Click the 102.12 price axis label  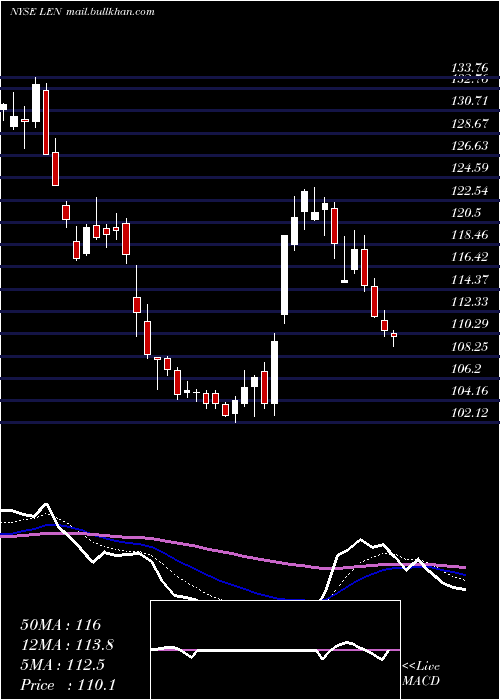coord(469,413)
